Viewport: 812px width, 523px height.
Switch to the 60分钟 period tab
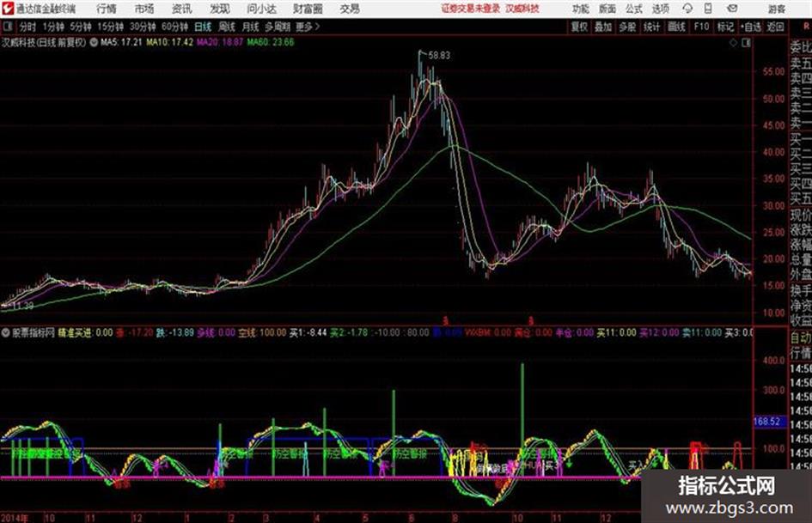click(x=174, y=27)
